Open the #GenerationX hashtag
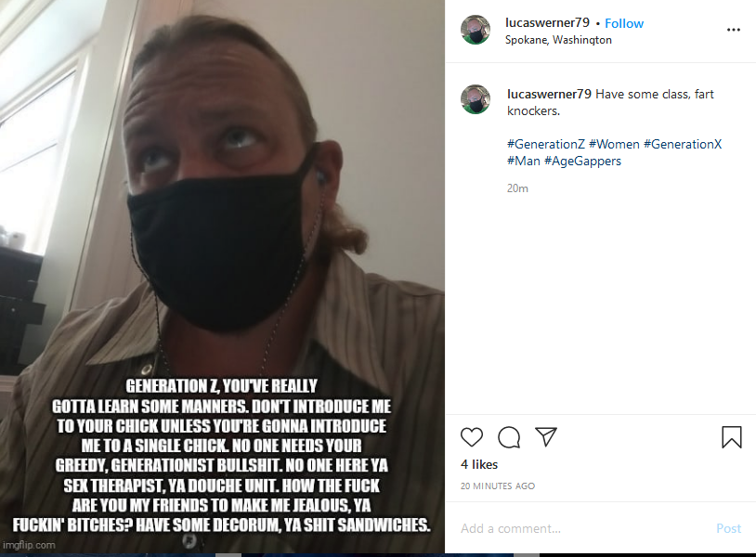Viewport: 756px width, 557px height. [x=683, y=144]
